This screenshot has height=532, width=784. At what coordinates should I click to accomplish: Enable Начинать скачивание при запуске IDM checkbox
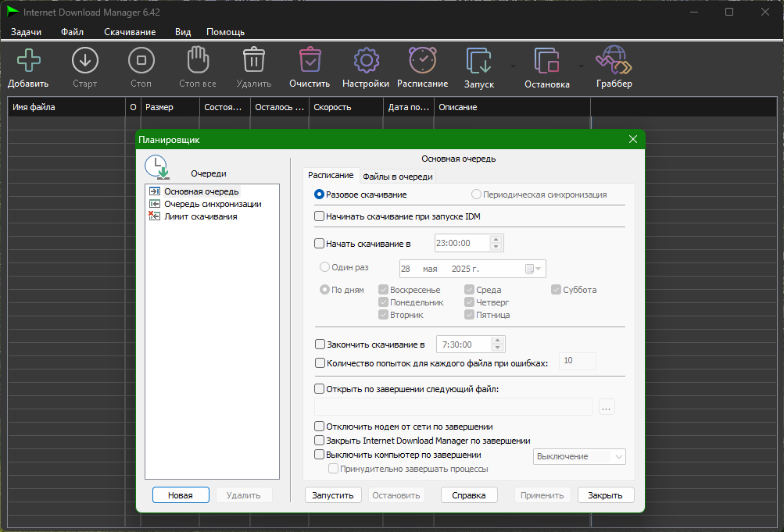(x=319, y=216)
